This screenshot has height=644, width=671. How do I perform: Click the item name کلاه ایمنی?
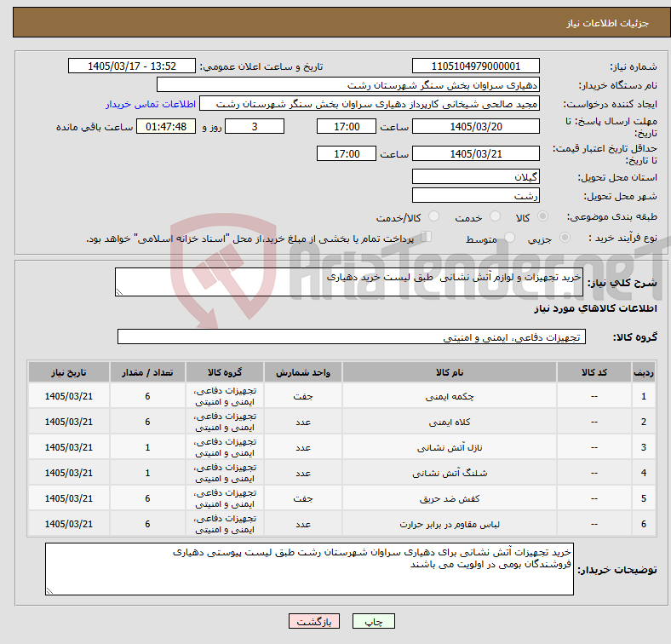(x=450, y=423)
